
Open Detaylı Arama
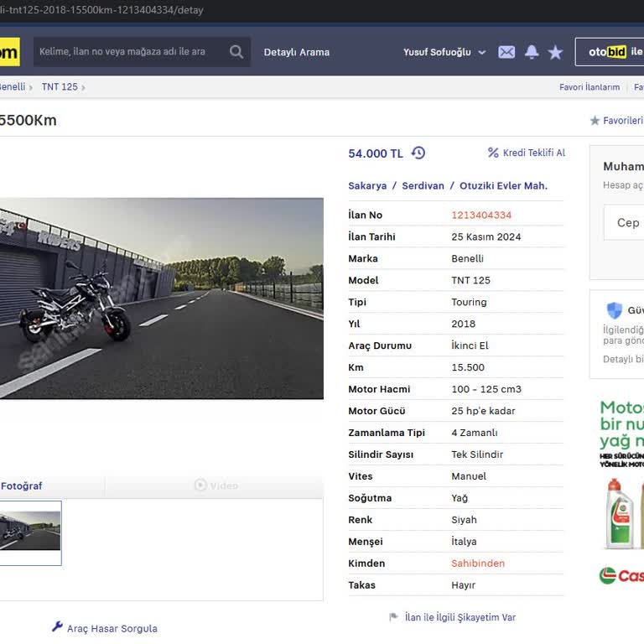(297, 52)
